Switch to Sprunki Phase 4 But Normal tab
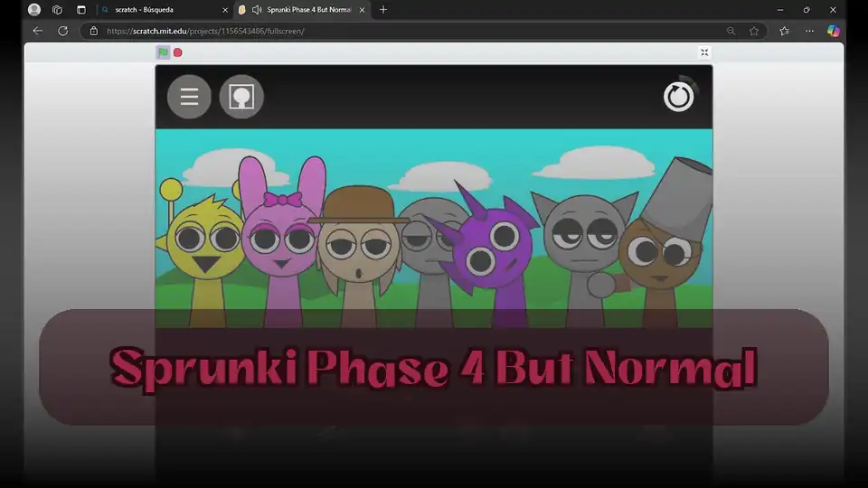868x488 pixels. (302, 10)
